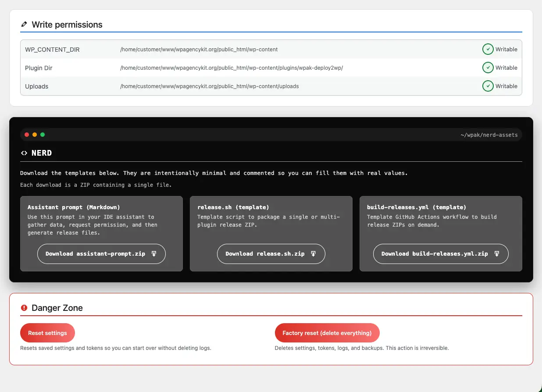Click the NERD section heading
The height and width of the screenshot is (392, 542).
(x=42, y=153)
